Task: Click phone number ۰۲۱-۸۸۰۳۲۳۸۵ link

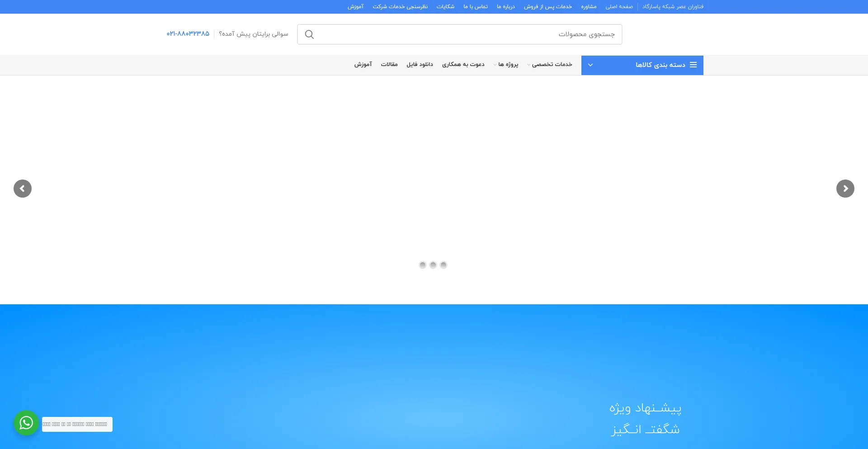Action: tap(188, 34)
